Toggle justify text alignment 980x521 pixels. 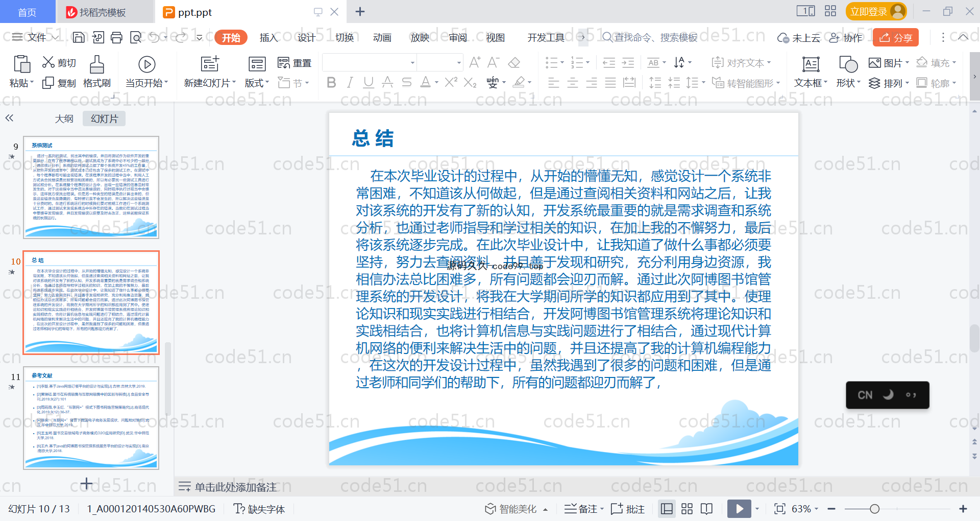(610, 83)
